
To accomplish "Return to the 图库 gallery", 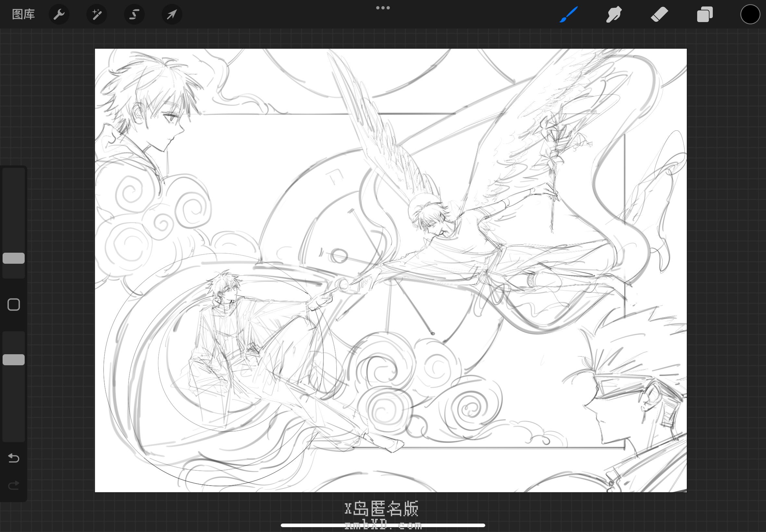I will pos(23,14).
